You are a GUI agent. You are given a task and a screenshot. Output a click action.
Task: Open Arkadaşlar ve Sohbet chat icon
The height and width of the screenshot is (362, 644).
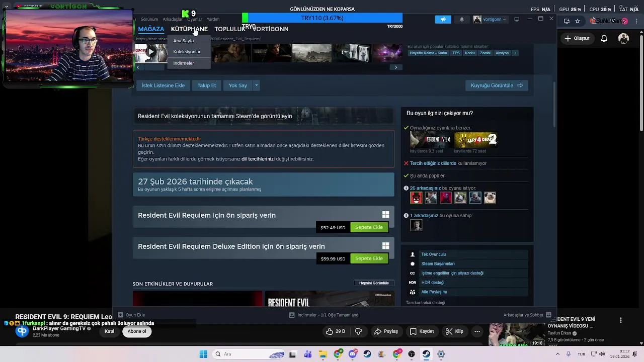pos(548,315)
